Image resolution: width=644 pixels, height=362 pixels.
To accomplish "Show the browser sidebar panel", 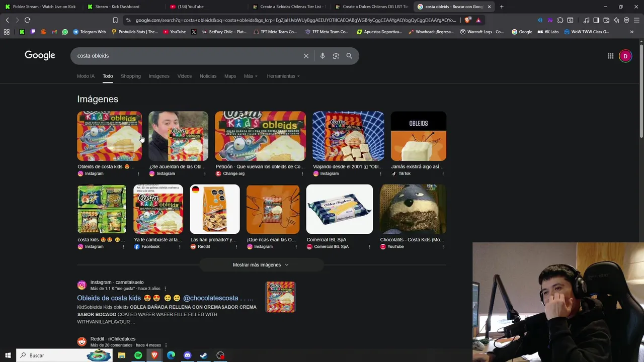I will [x=596, y=20].
